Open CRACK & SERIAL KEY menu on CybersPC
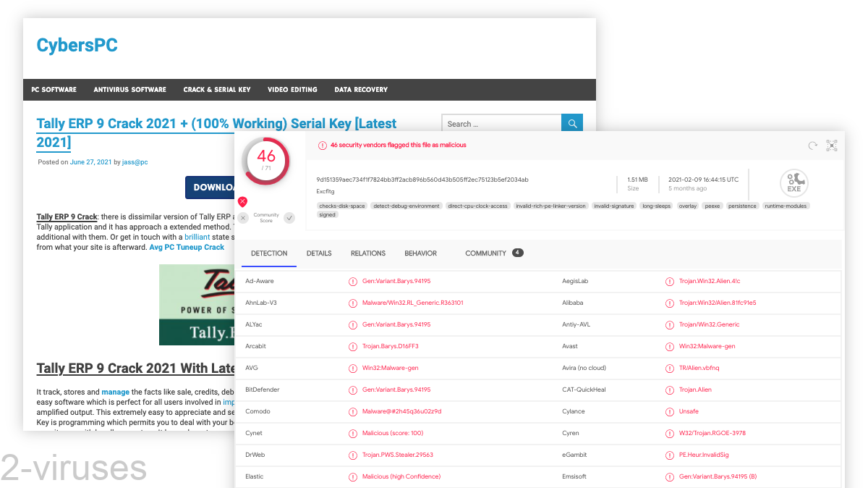The image size is (868, 488). point(217,90)
